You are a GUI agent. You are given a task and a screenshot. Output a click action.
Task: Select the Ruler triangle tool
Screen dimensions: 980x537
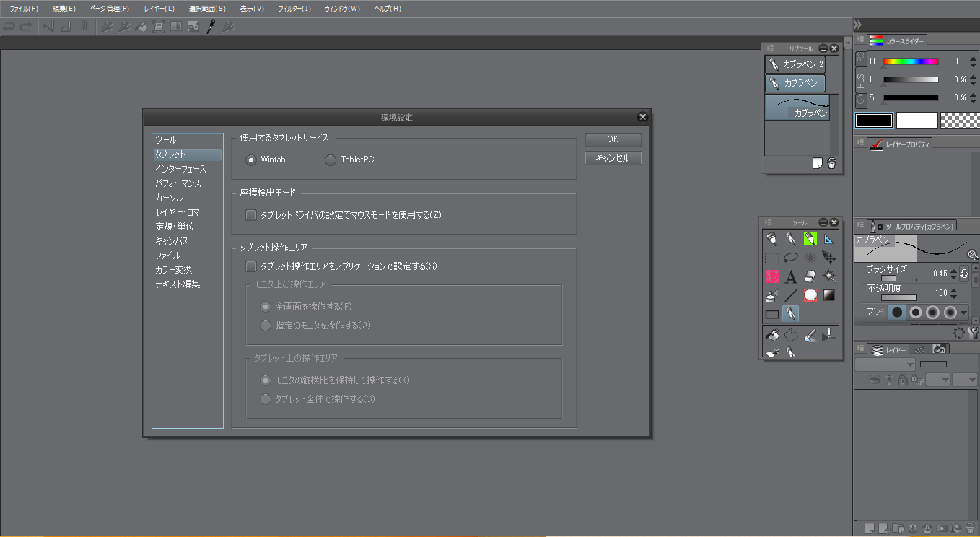click(828, 239)
